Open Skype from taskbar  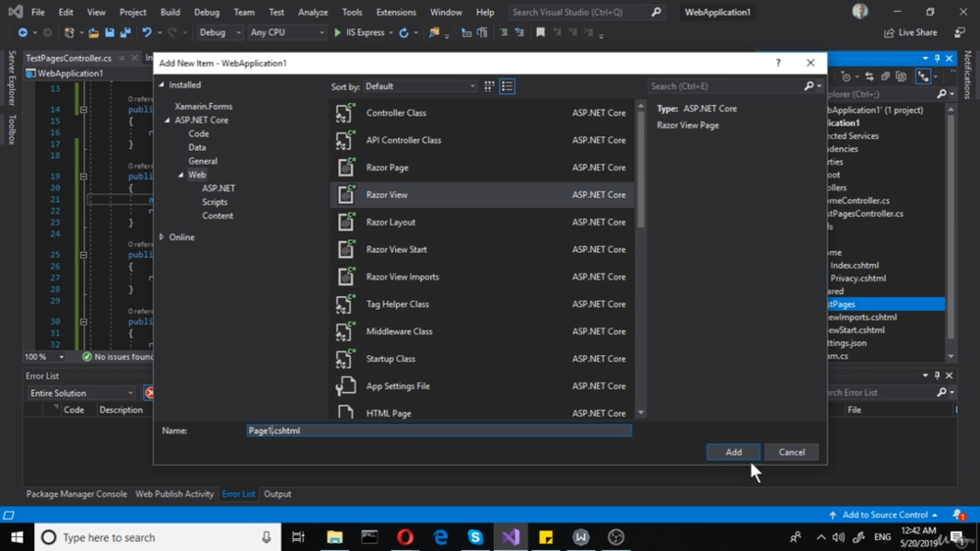[x=475, y=537]
